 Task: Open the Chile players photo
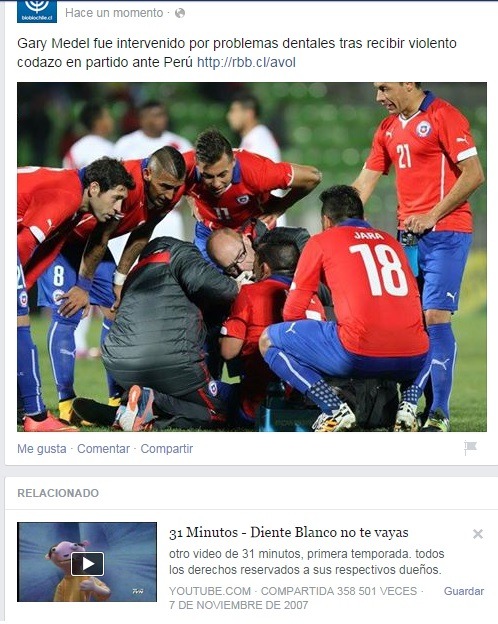point(252,257)
